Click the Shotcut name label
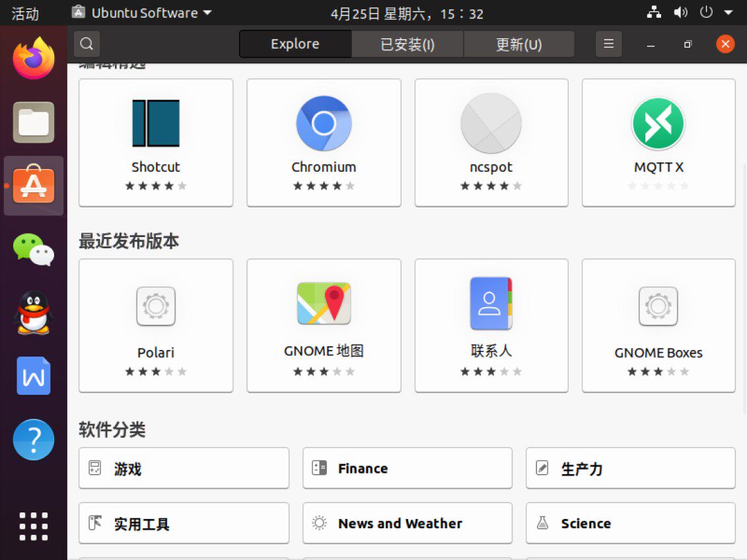The height and width of the screenshot is (560, 747). click(156, 167)
